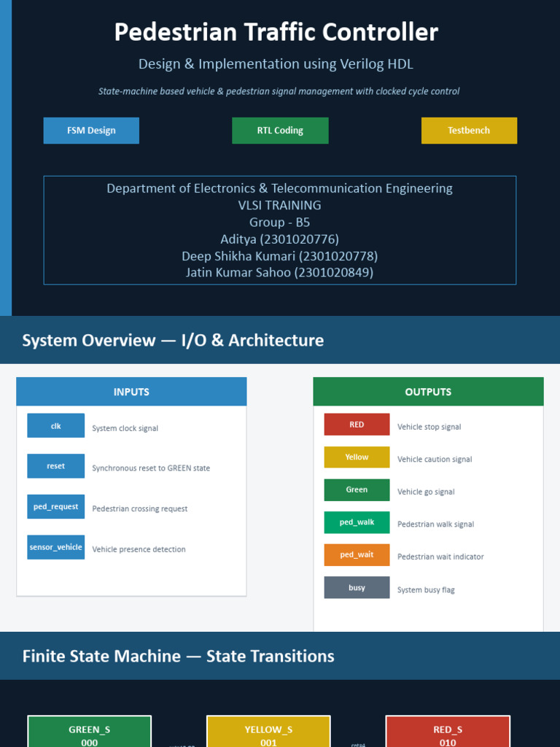560x747 pixels.
Task: Click the Yellow output color box
Action: [x=357, y=457]
